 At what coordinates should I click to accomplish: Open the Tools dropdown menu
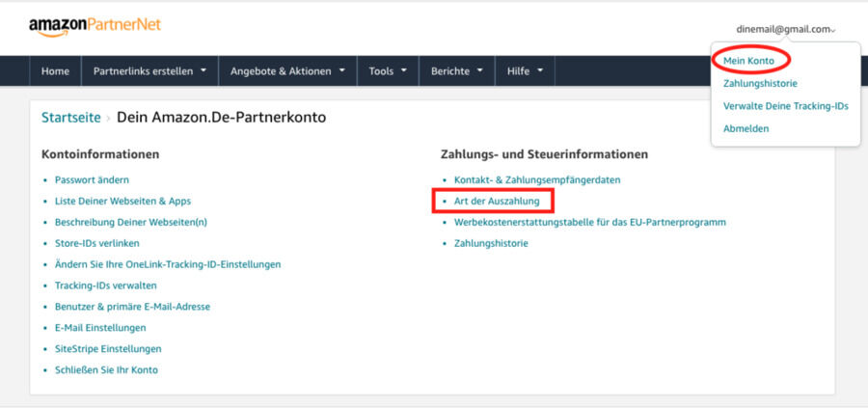pos(388,71)
